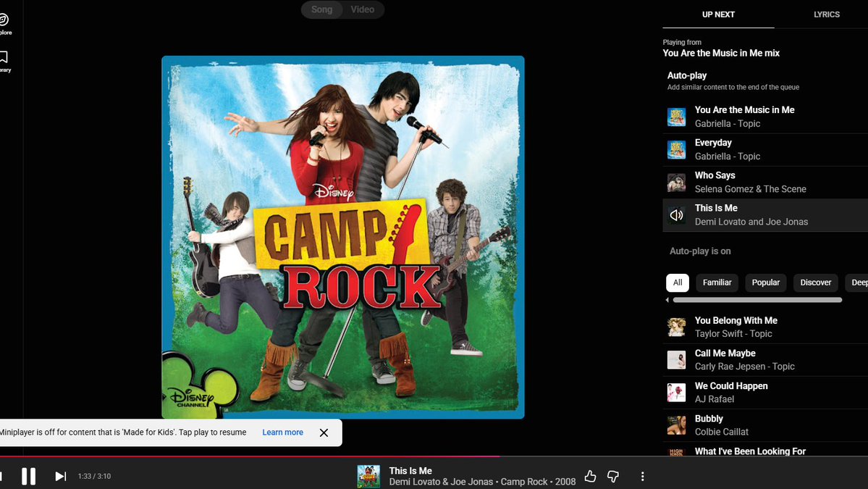The width and height of the screenshot is (868, 489).
Task: Click the Call Me Maybe thumbnail
Action: (676, 360)
